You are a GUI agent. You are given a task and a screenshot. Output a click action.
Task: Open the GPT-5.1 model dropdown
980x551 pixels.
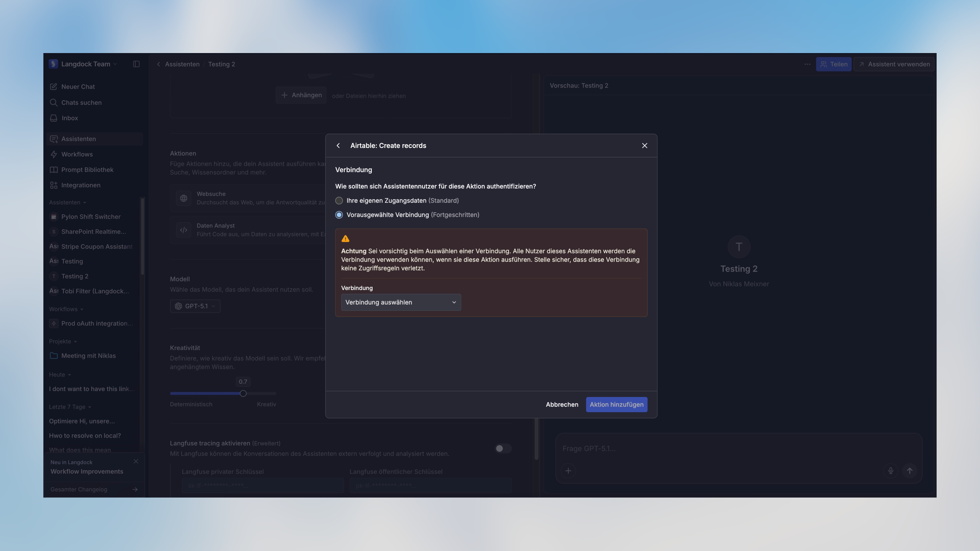pos(195,306)
